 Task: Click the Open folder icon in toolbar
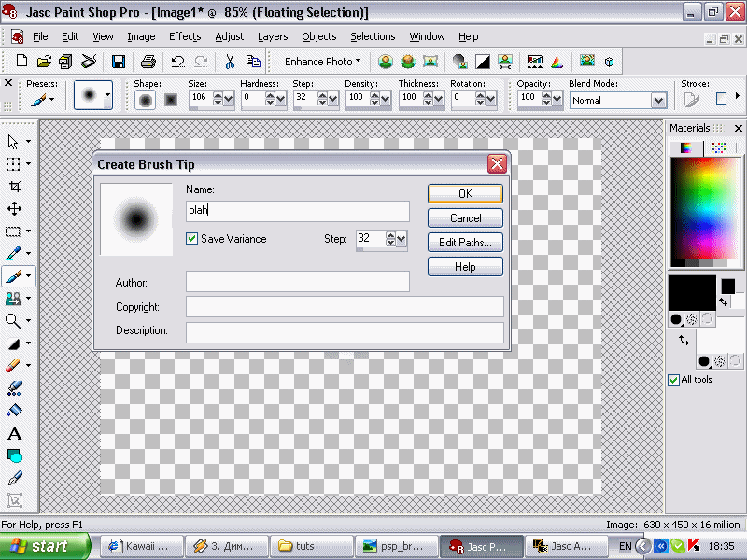pos(44,61)
